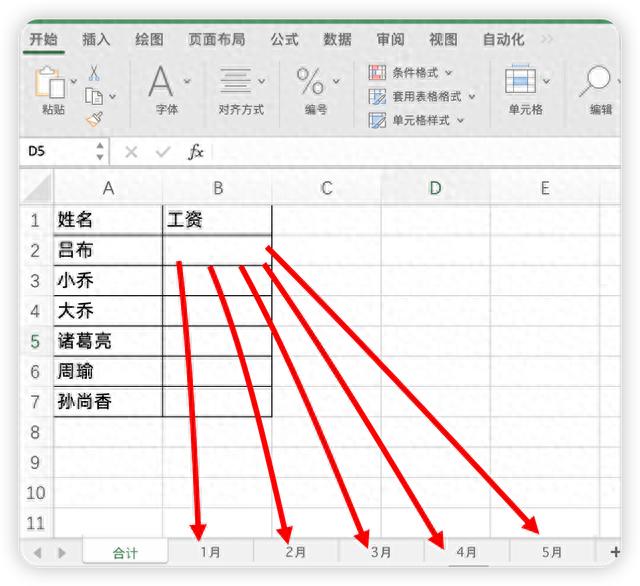640x586 pixels.
Task: Switch to the 审阅 ribbon tab
Action: [391, 40]
